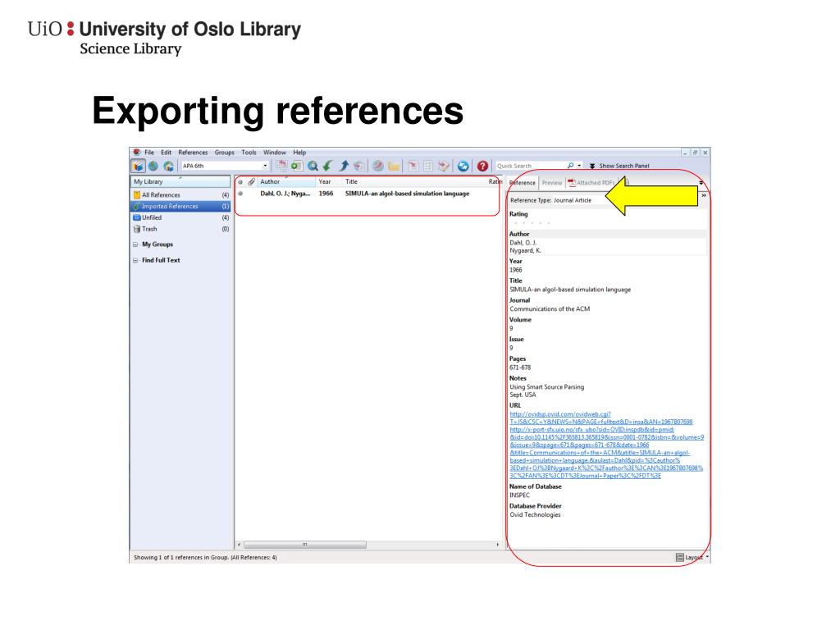Click the Year field value 1966
Screen dimensions: 840x630
point(516,270)
